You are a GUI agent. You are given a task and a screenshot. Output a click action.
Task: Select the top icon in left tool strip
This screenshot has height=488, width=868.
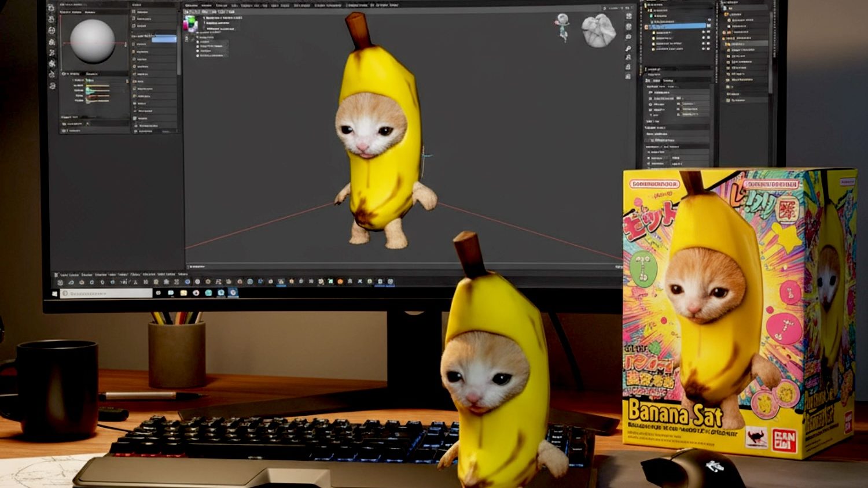pyautogui.click(x=52, y=8)
